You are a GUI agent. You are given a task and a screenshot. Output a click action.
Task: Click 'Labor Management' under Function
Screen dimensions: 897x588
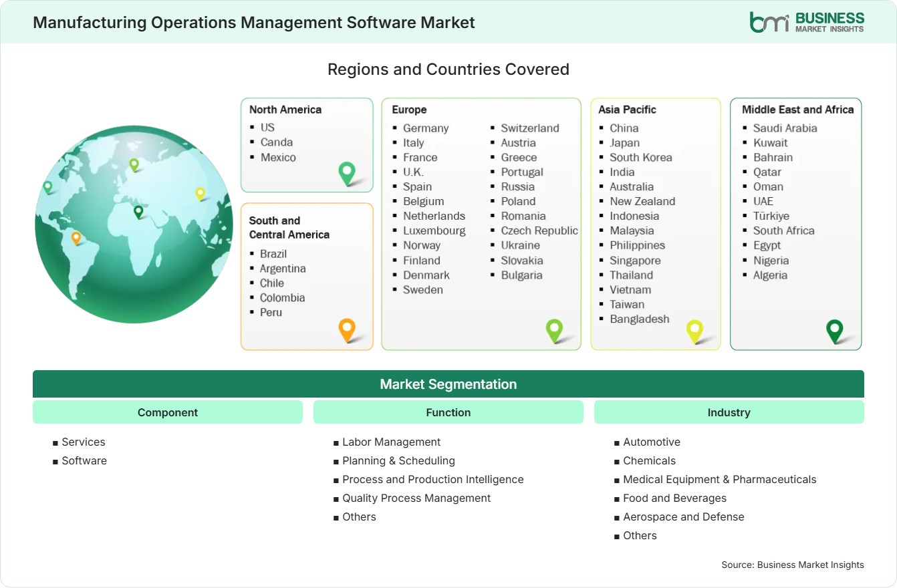[392, 442]
